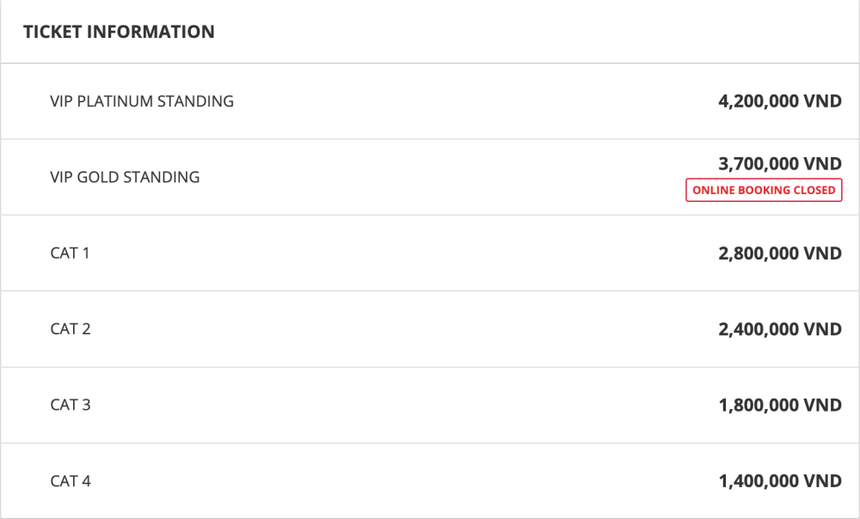
Task: Select the CAT 4 ticket label
Action: coord(70,481)
